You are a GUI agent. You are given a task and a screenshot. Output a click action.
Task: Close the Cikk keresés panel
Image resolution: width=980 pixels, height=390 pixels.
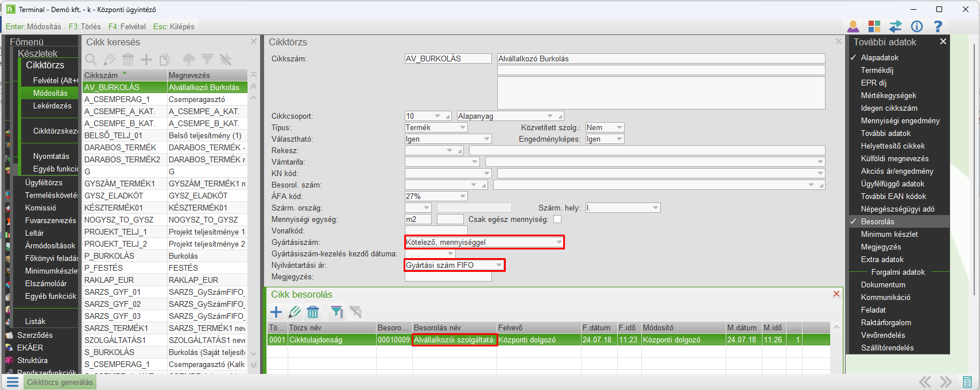pyautogui.click(x=254, y=41)
